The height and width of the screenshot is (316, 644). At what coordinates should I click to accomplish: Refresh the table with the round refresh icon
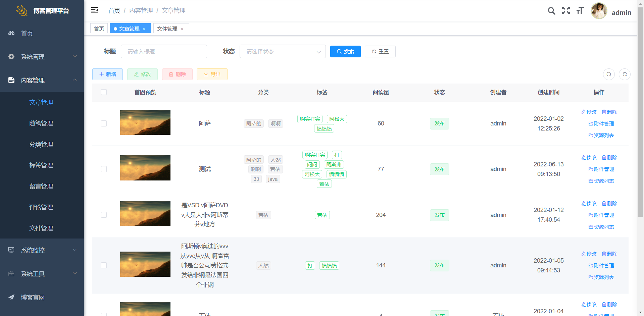point(625,74)
